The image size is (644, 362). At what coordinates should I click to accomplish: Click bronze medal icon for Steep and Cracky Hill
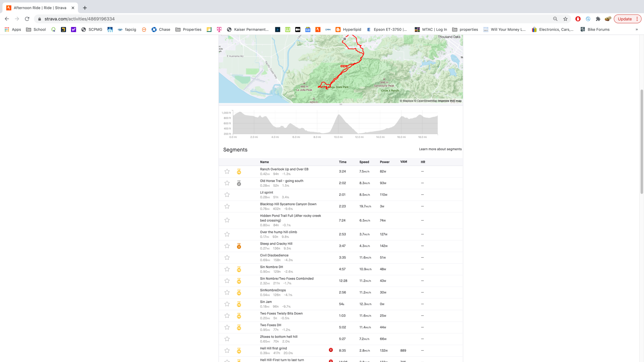click(239, 246)
